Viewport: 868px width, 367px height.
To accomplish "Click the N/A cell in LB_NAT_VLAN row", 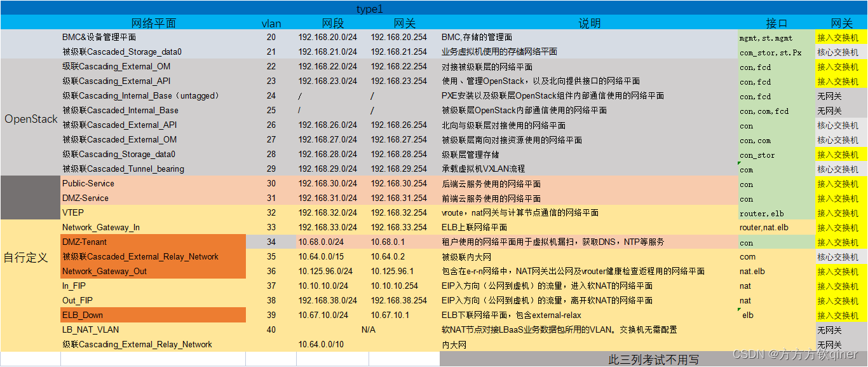I will [x=368, y=330].
